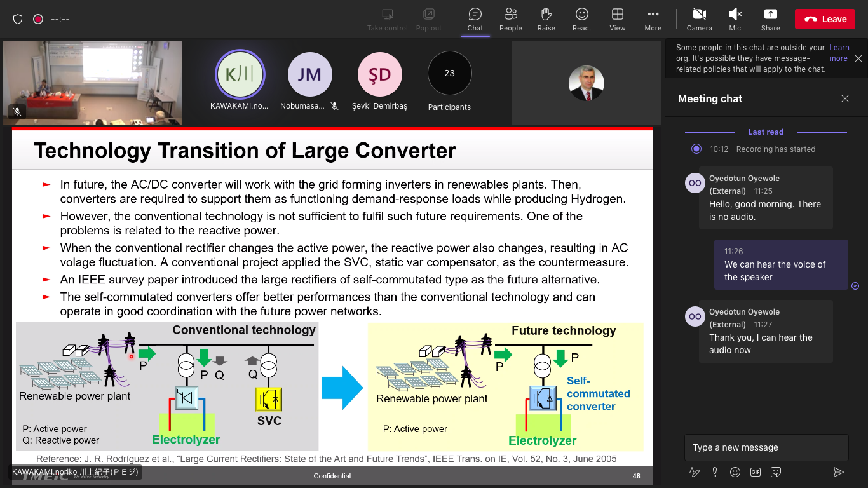Close the Meeting chat panel
868x488 pixels.
(844, 98)
